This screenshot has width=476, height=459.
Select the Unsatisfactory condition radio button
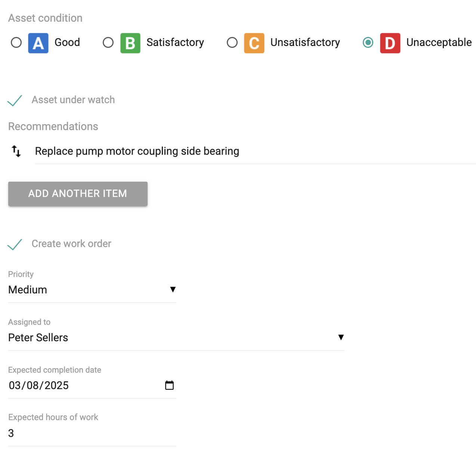[232, 43]
